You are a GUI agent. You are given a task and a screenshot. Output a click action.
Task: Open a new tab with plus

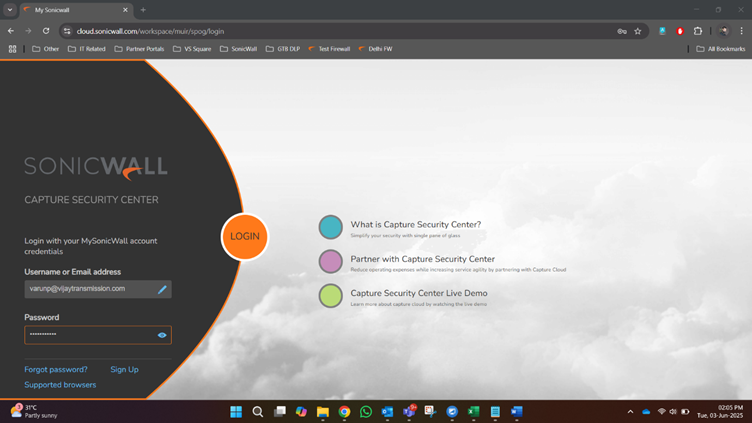point(143,10)
